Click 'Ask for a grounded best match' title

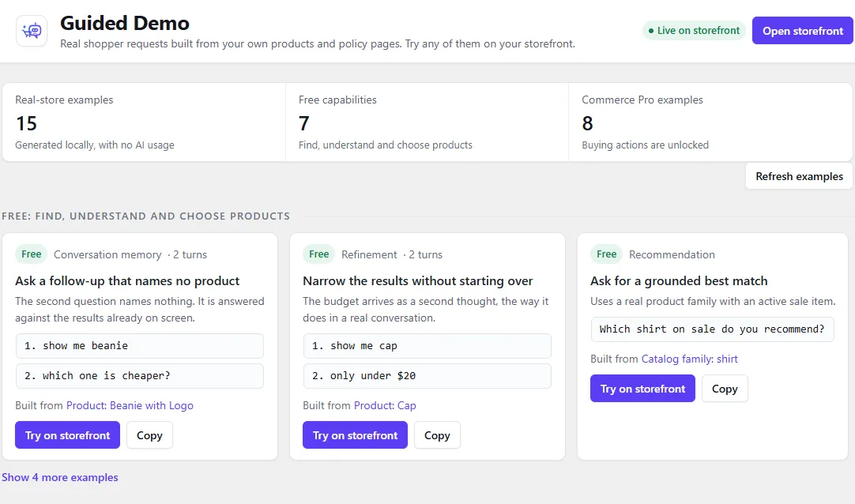[679, 280]
